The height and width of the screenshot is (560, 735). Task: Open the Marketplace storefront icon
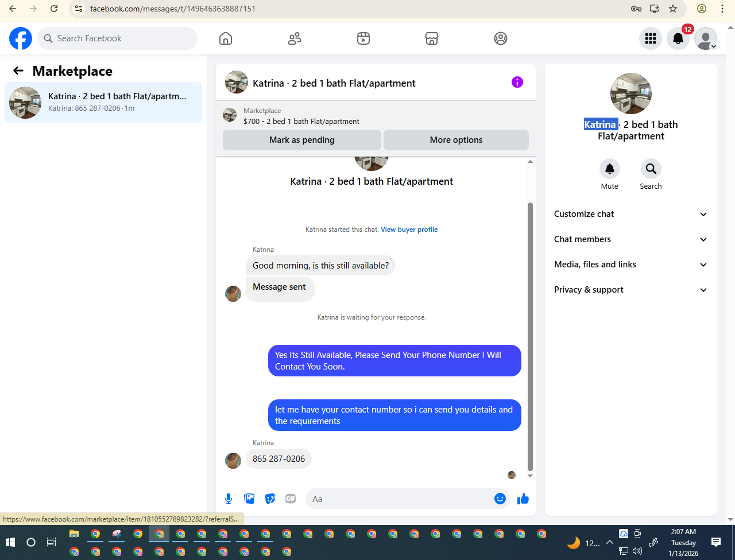coord(432,38)
